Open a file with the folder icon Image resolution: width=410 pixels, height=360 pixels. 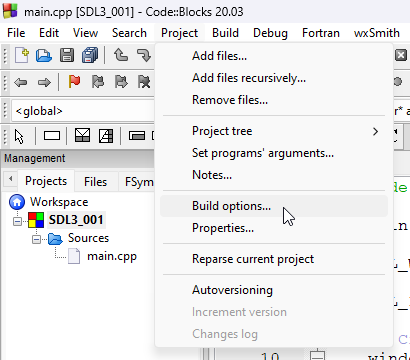click(44, 55)
